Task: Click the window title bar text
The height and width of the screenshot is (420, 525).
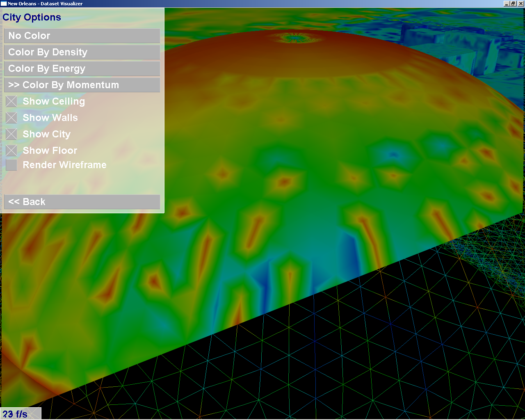Action: [45, 4]
